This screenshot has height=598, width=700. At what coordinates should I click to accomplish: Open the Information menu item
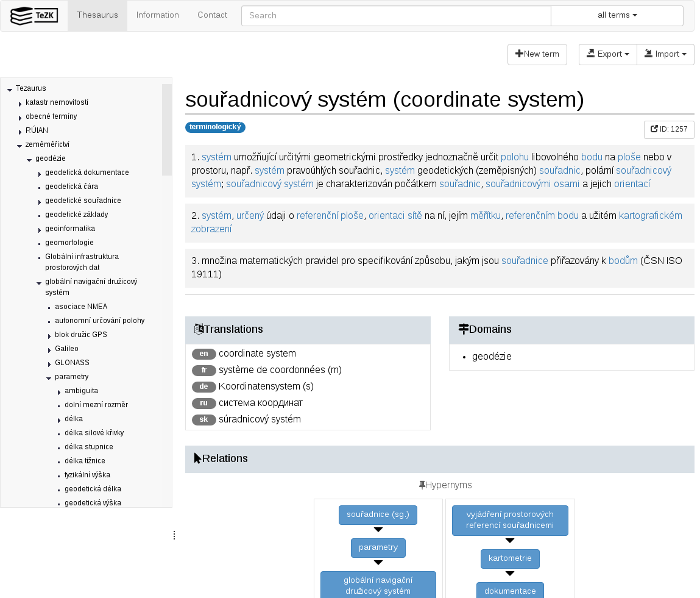(158, 15)
